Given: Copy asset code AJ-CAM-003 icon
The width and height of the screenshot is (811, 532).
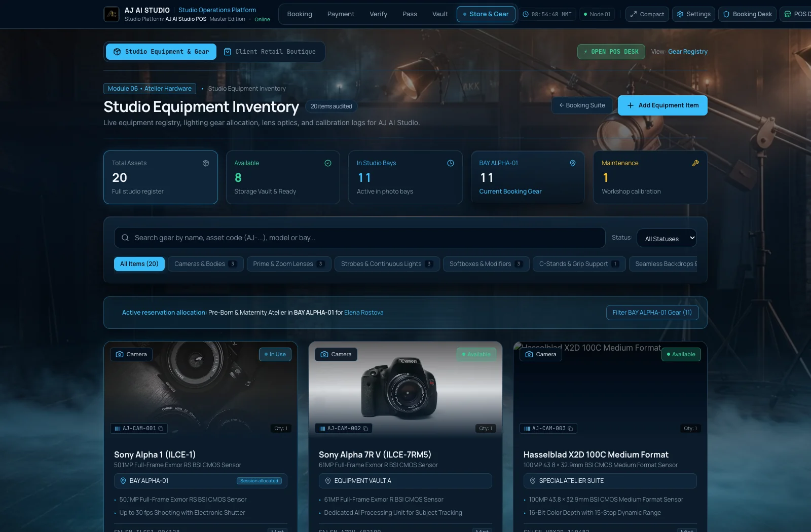Looking at the screenshot, I should [x=571, y=429].
